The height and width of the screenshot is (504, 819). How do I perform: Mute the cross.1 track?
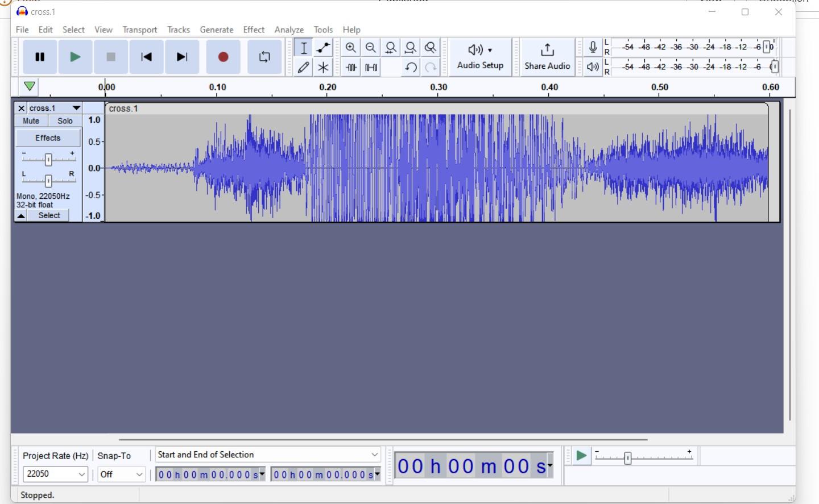tap(31, 121)
